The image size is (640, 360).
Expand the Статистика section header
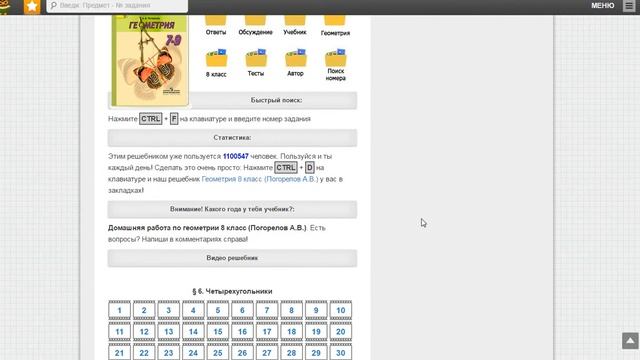coord(233,138)
